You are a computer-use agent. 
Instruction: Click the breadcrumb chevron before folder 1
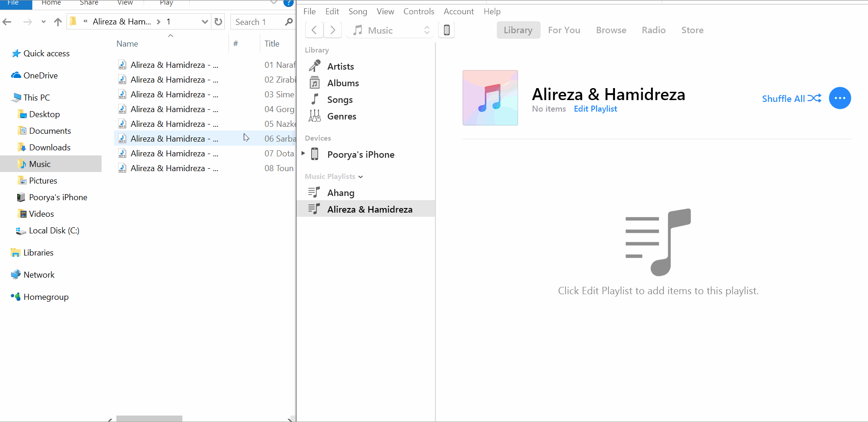coord(159,22)
